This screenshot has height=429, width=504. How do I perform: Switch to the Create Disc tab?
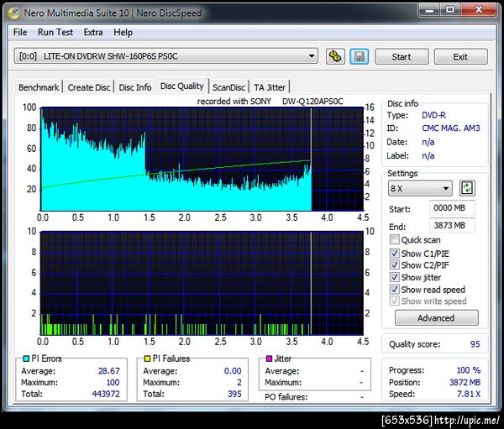coord(89,87)
